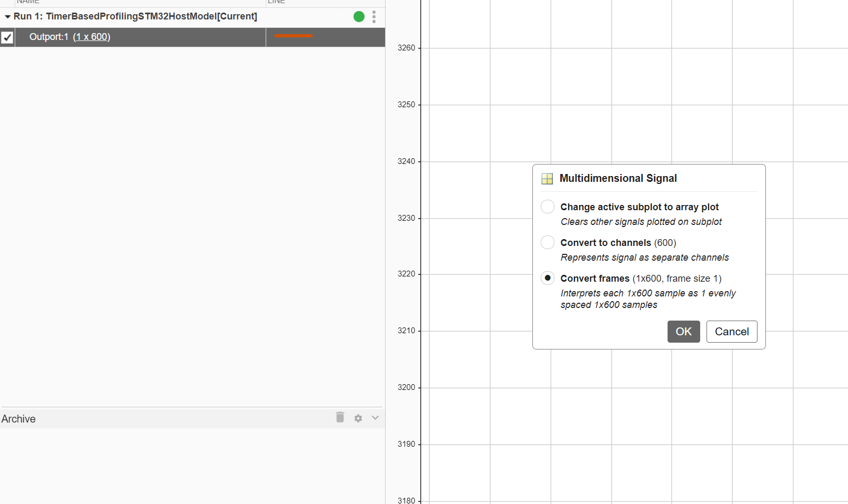This screenshot has width=848, height=504.
Task: Delete archived runs with the trash icon
Action: [x=340, y=417]
